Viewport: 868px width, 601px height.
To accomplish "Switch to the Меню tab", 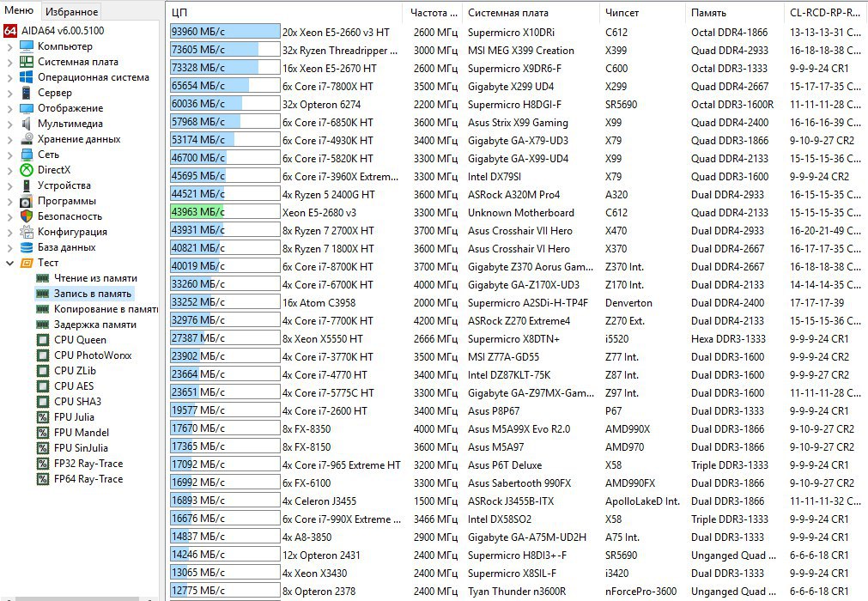I will [19, 10].
